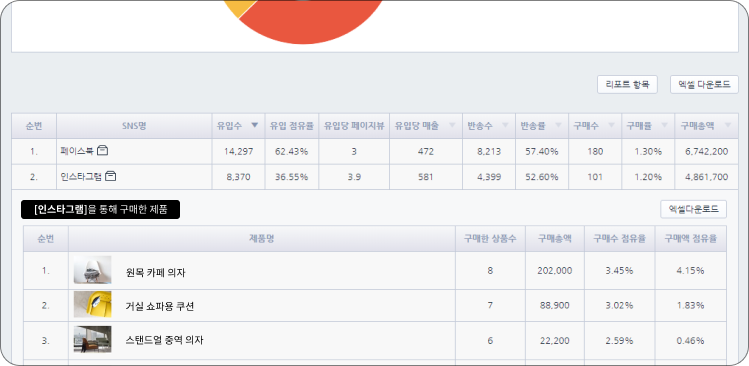Open the 리포트 항목 button
Viewport: 749px width, 366px height.
pyautogui.click(x=627, y=85)
